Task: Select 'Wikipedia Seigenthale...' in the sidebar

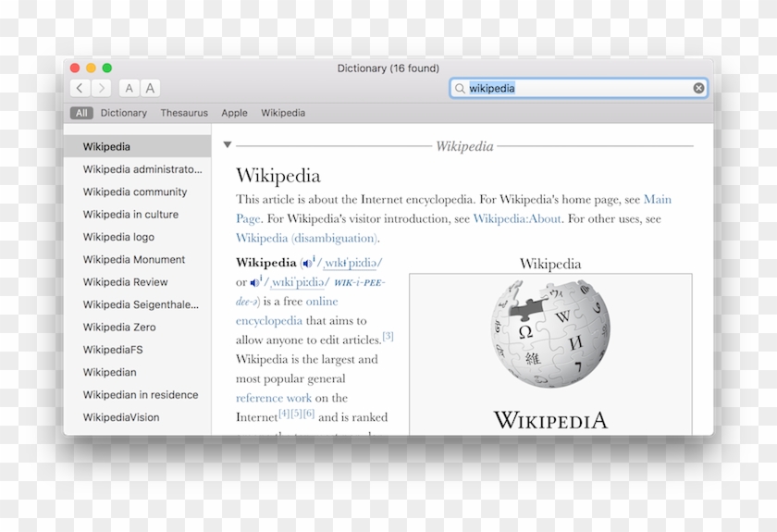Action: 137,304
